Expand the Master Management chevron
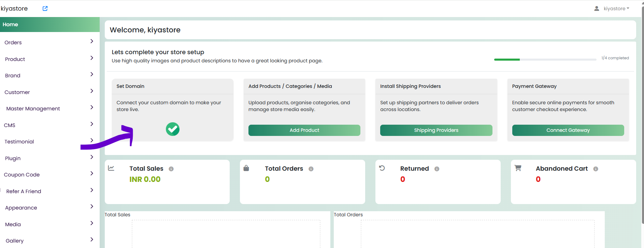 (x=92, y=107)
